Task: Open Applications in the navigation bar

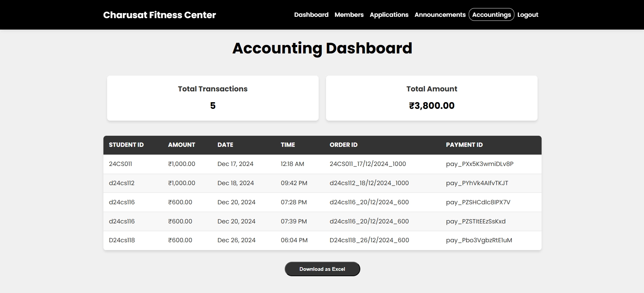Action: pos(389,15)
